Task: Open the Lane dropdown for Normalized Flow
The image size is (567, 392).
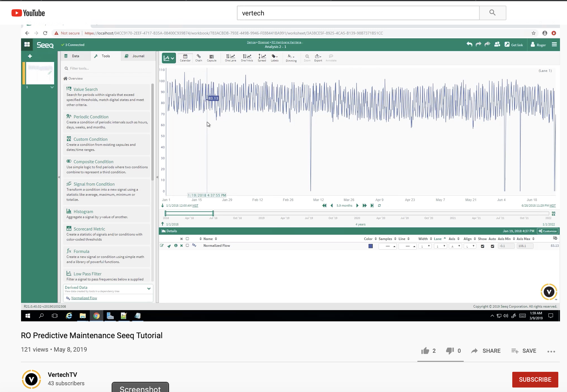Action: (x=440, y=246)
